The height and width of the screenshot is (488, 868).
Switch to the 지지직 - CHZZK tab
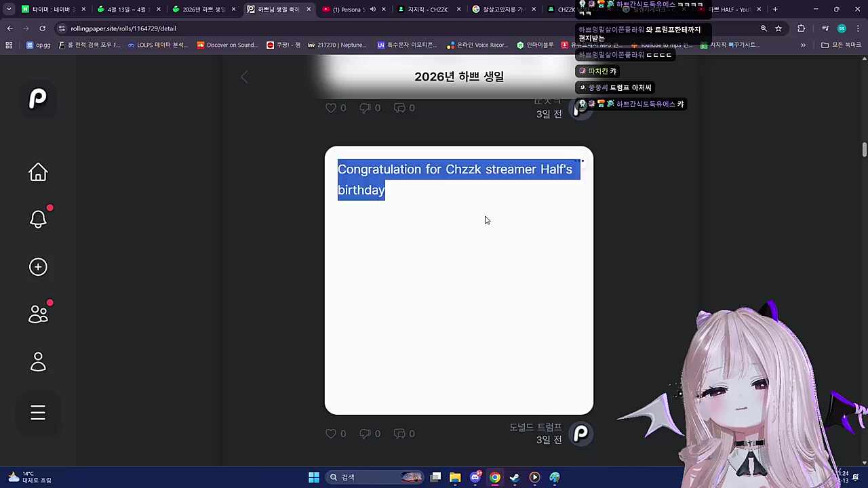click(427, 9)
